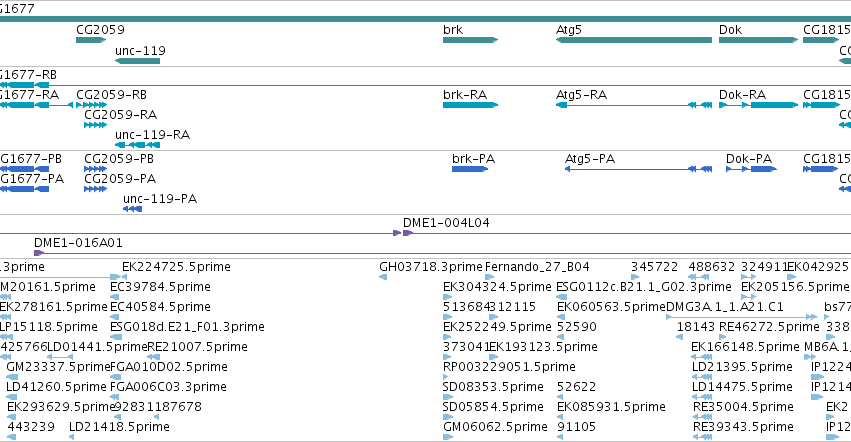Open the Atg5-RA transcript
The width and height of the screenshot is (851, 442).
tap(633, 105)
